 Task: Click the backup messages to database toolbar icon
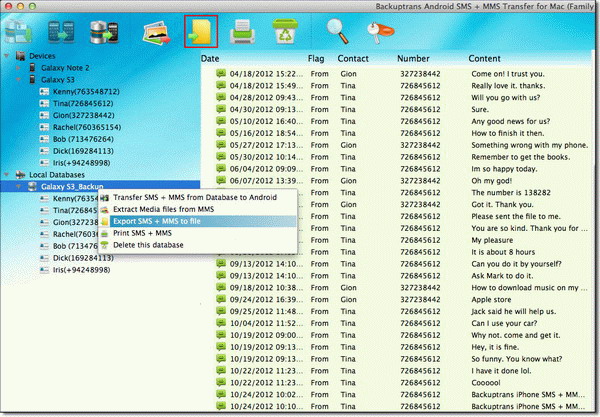pos(18,31)
